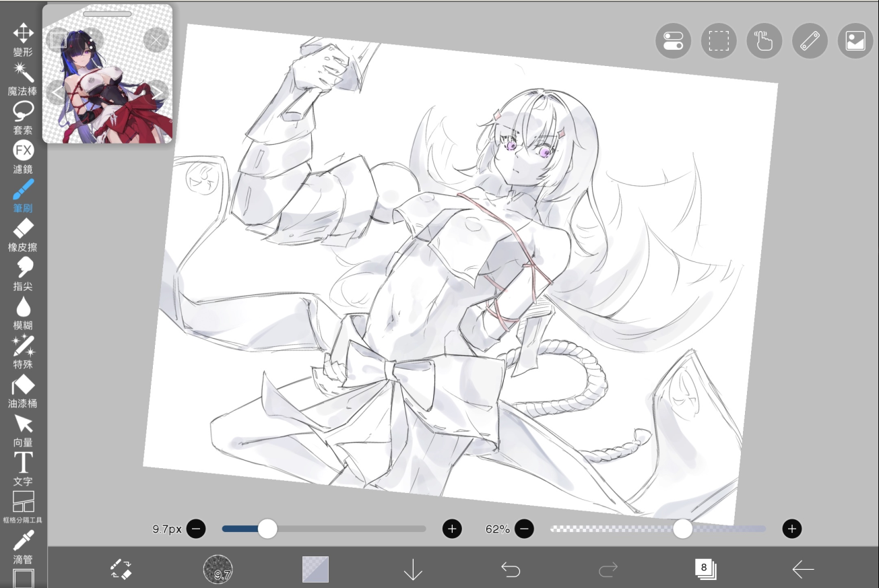Increase brush size with plus button
Screen dimensions: 879x588
(x=452, y=529)
